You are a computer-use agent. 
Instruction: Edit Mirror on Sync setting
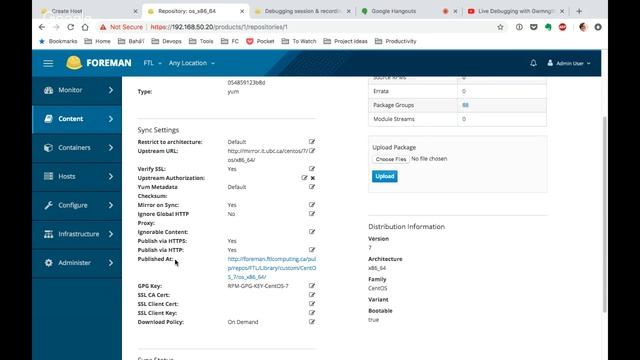312,204
